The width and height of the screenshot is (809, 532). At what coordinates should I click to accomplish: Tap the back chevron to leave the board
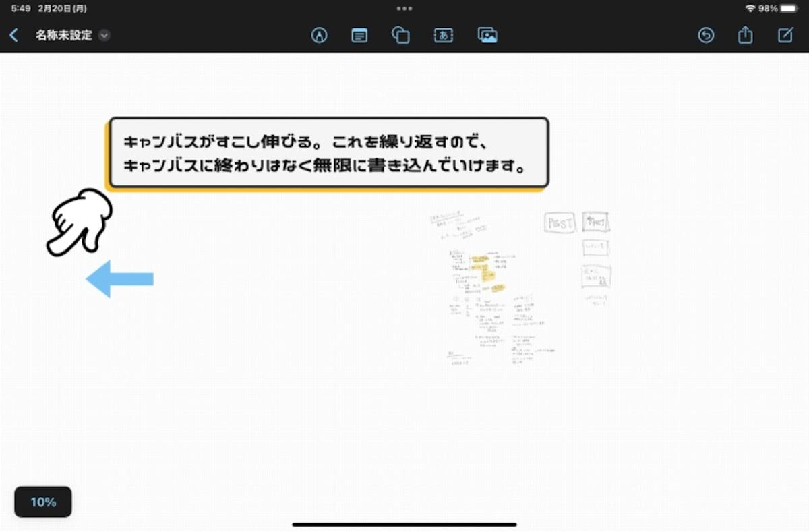pyautogui.click(x=14, y=35)
